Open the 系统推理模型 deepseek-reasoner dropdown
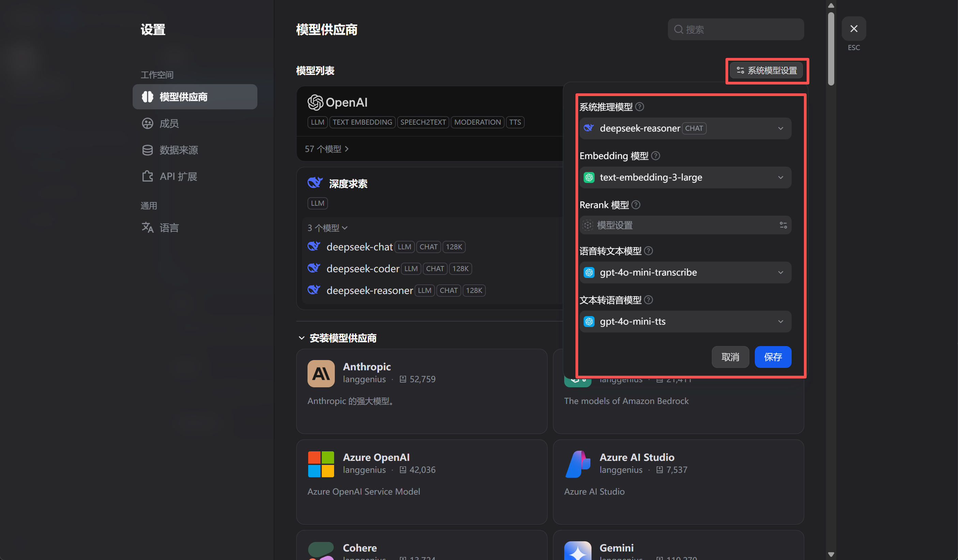958x560 pixels. click(685, 128)
